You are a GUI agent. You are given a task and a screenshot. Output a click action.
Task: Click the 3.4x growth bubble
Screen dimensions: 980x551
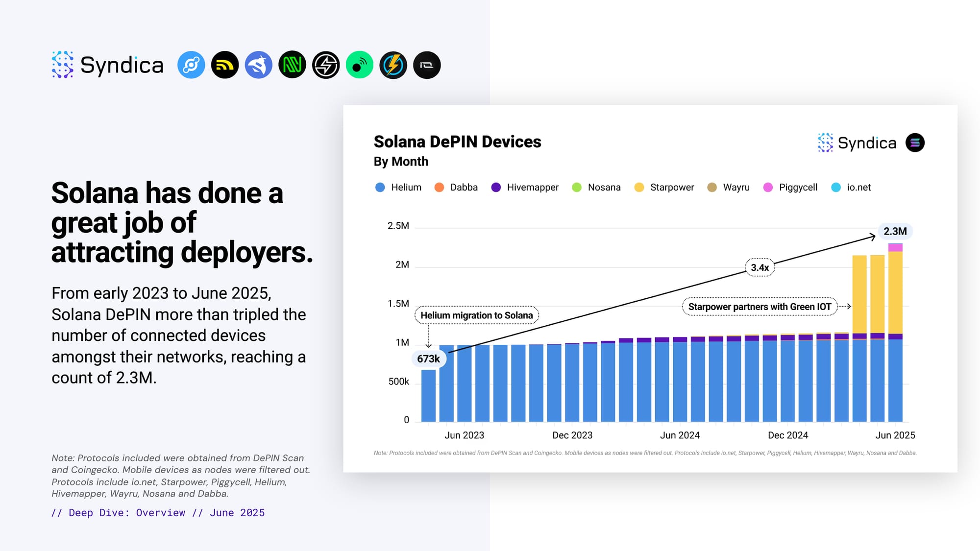click(x=759, y=267)
